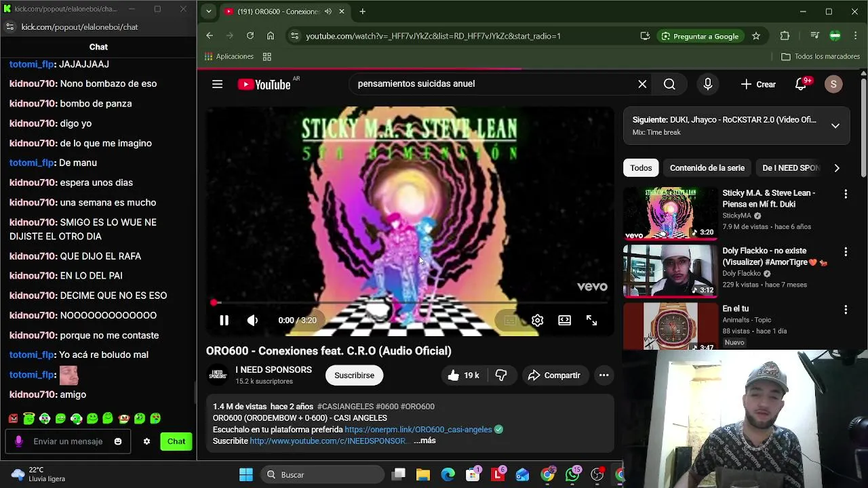Viewport: 868px width, 488px height.
Task: Open options menu for Doly Flackko video
Action: [x=846, y=252]
